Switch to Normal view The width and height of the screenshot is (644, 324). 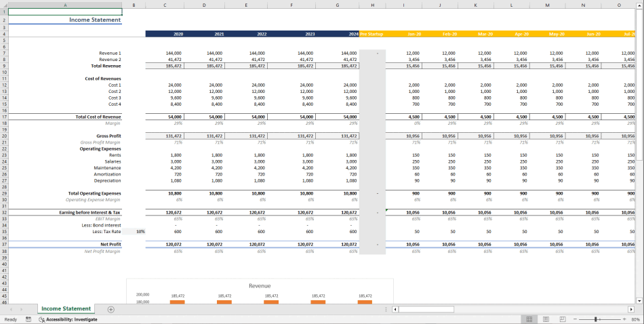click(x=529, y=319)
